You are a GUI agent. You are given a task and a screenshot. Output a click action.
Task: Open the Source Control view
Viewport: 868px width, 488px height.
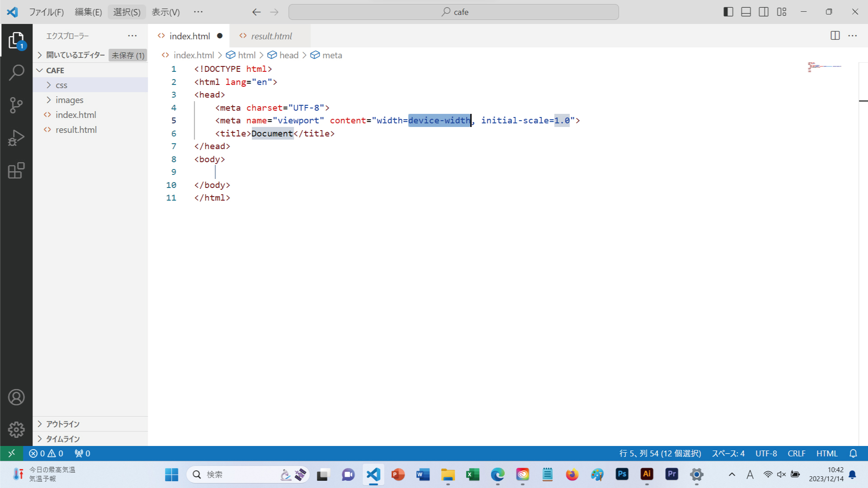pyautogui.click(x=17, y=105)
